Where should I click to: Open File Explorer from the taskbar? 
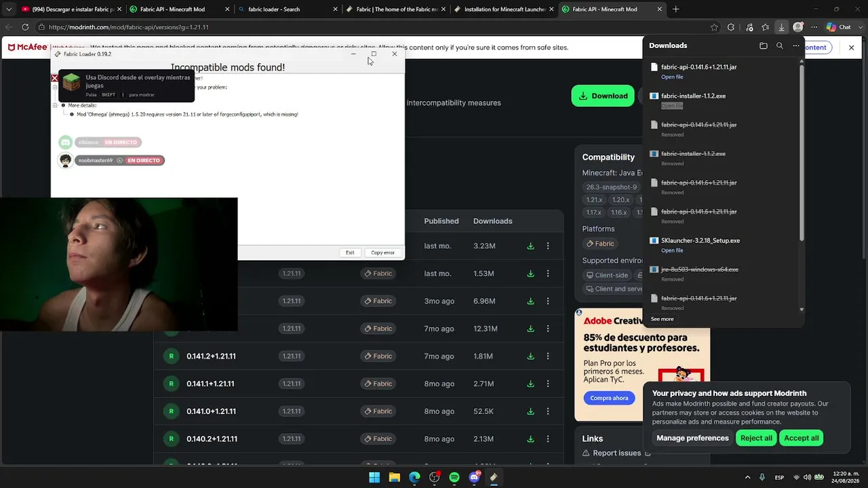tap(394, 477)
